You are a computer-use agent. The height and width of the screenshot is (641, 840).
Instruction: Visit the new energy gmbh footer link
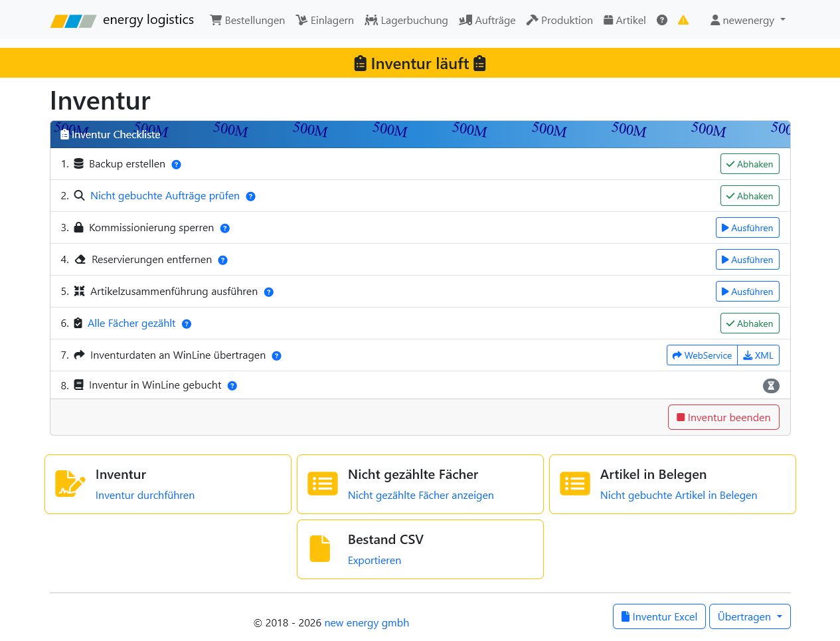pos(367,622)
